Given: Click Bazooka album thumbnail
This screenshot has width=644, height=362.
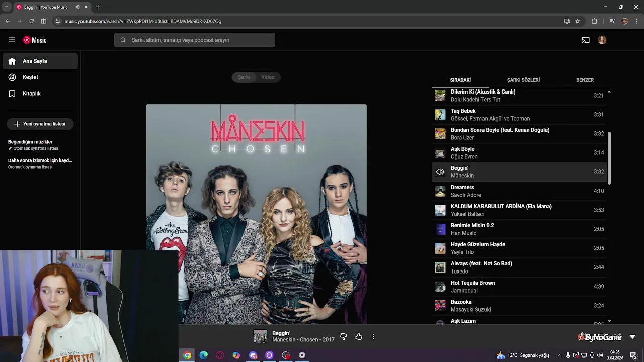Looking at the screenshot, I should coord(440,306).
